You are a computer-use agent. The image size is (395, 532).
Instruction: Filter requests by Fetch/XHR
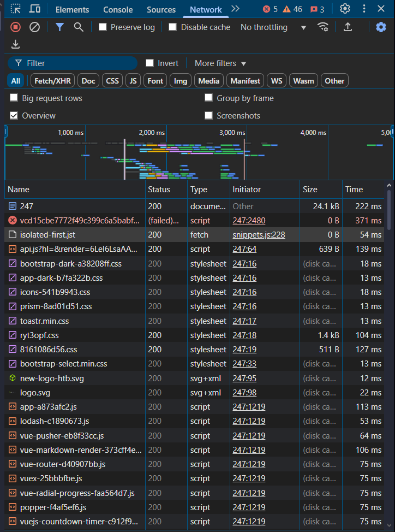51,81
